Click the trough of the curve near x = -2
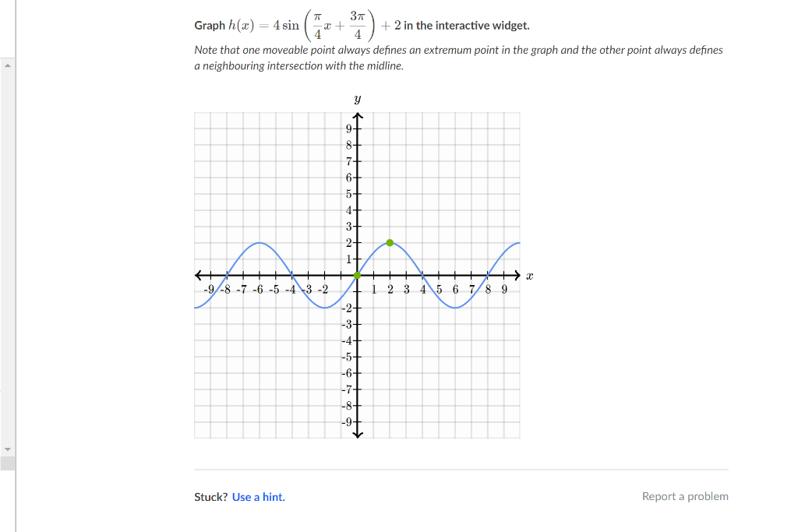 click(x=323, y=308)
